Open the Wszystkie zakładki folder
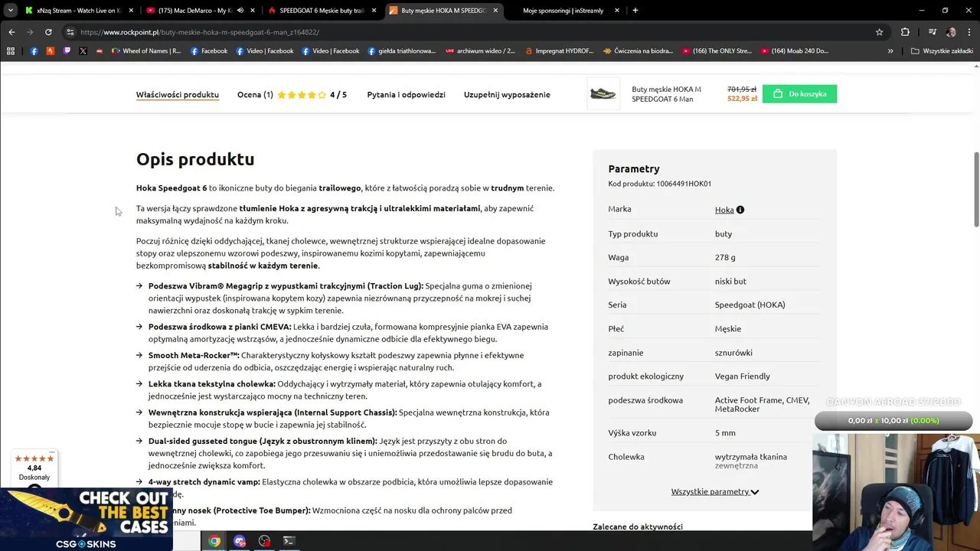Screen dimensions: 980x551 pos(942,51)
